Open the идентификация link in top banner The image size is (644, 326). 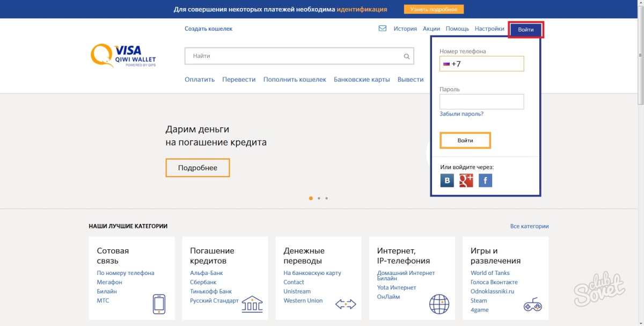click(x=362, y=10)
